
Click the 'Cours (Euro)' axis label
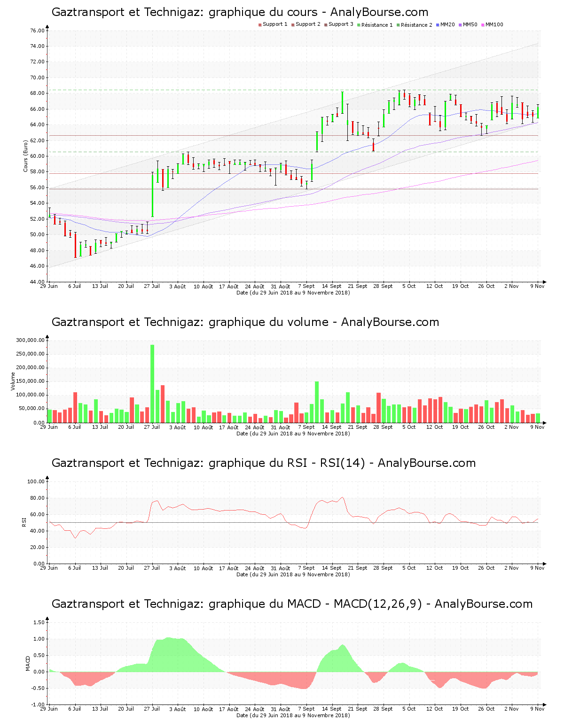[x=26, y=156]
